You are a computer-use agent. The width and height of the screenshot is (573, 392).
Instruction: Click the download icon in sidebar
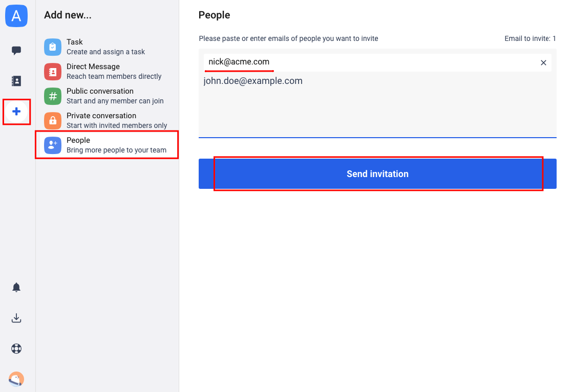pos(16,318)
